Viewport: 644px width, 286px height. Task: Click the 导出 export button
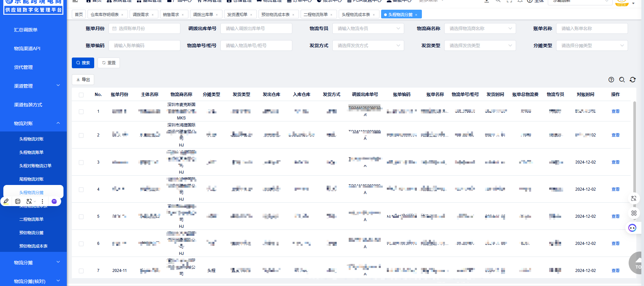[83, 80]
